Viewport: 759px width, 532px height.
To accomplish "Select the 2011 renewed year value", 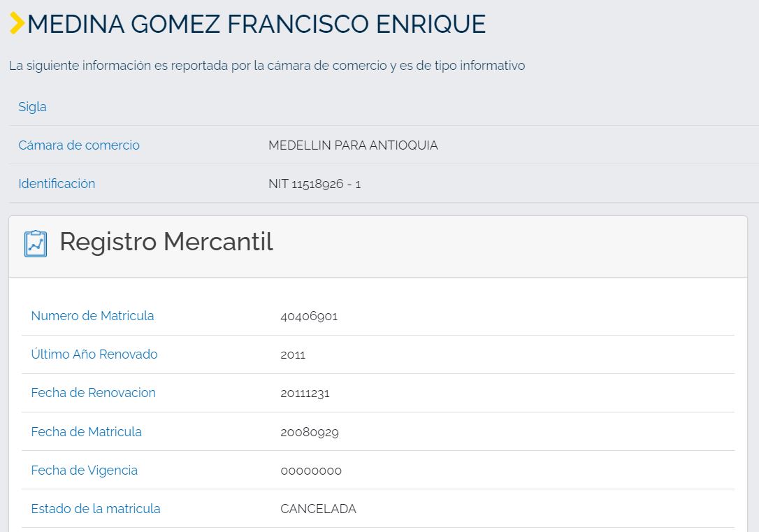I will 293,355.
